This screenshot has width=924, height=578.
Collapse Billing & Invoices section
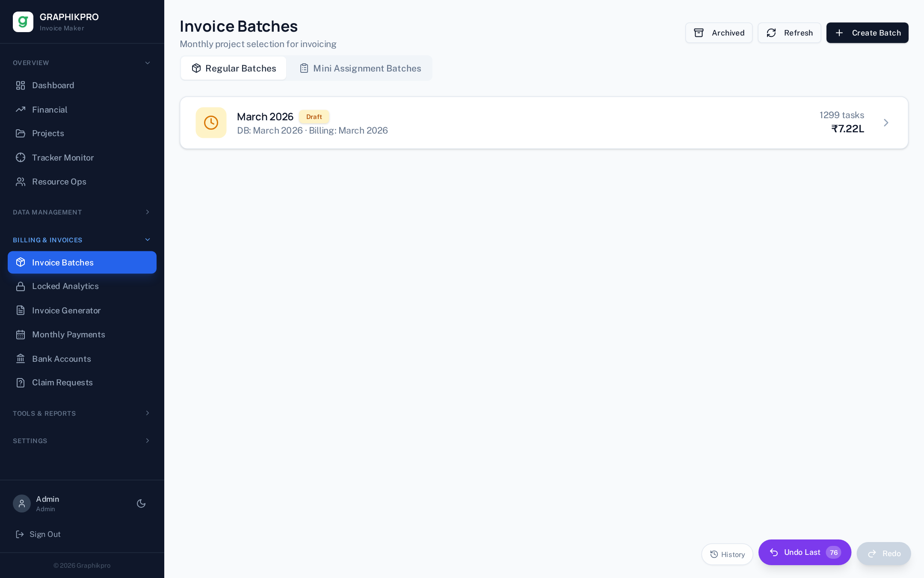[x=82, y=240]
